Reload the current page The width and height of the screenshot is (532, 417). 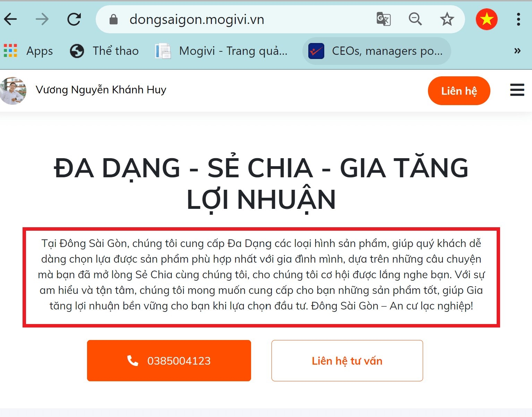click(x=74, y=19)
